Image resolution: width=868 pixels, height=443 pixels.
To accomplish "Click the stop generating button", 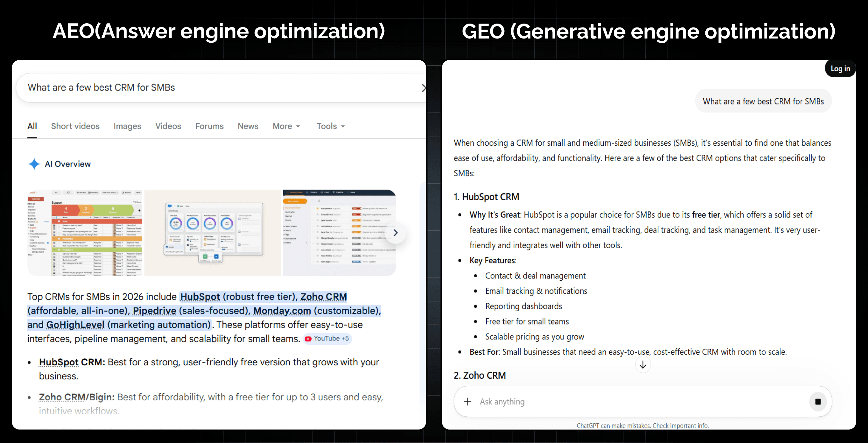I will [818, 402].
